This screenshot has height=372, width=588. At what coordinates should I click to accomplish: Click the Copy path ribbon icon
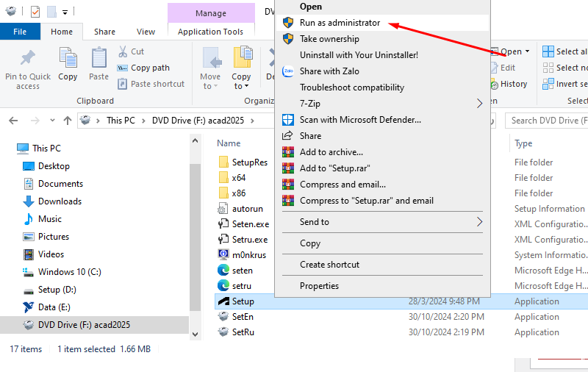tap(123, 68)
